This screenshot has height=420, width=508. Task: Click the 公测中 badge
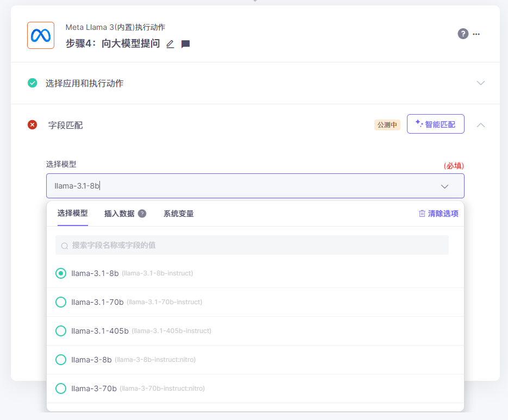[x=387, y=125]
